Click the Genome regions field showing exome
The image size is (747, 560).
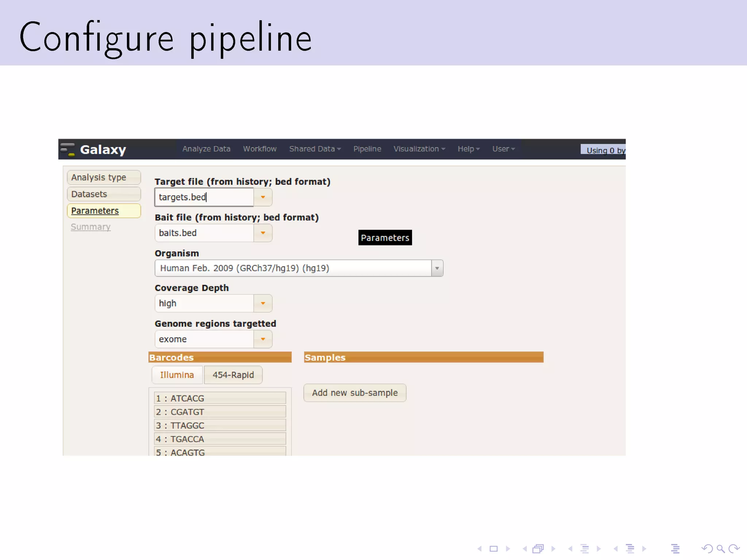coord(204,339)
